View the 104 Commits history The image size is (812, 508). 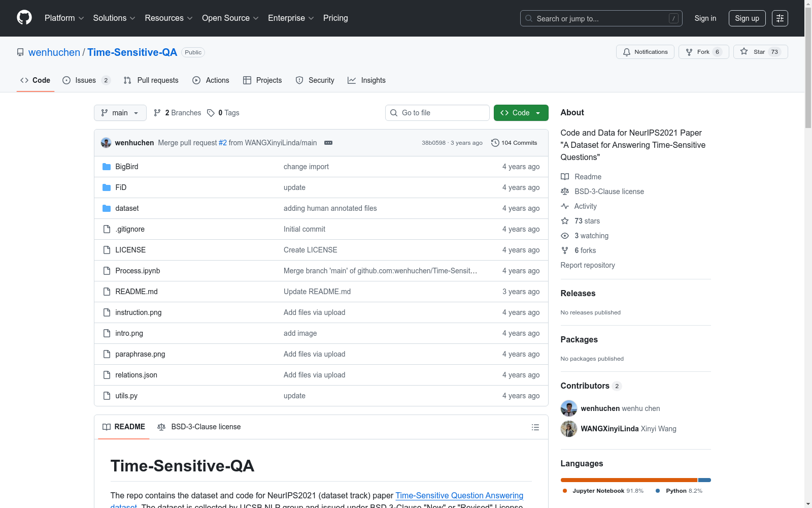coord(514,143)
